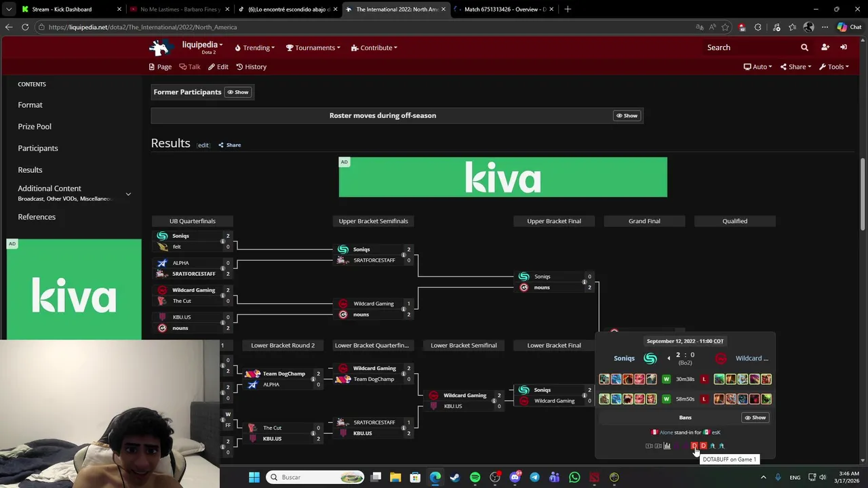The image size is (868, 488).
Task: Open browser profile avatar
Action: (808, 27)
